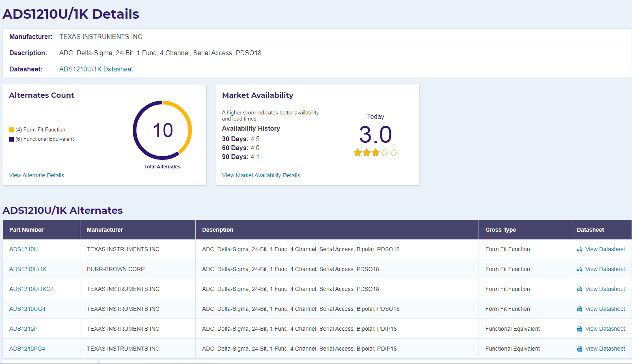
Task: Open alternate part ADS1210U/1K in table
Action: 28,269
